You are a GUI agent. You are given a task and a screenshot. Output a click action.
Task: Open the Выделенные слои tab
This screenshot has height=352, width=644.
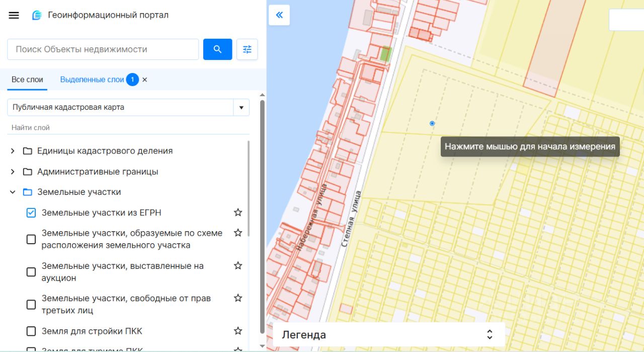coord(92,80)
